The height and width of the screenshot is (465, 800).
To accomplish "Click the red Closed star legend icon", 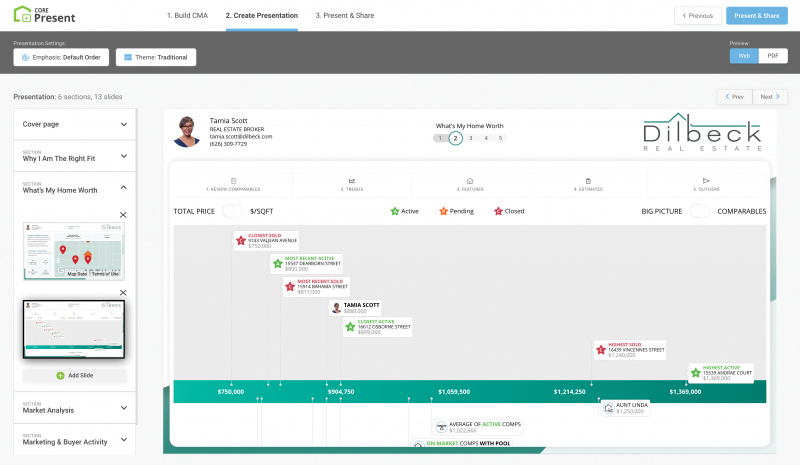I will pyautogui.click(x=498, y=211).
